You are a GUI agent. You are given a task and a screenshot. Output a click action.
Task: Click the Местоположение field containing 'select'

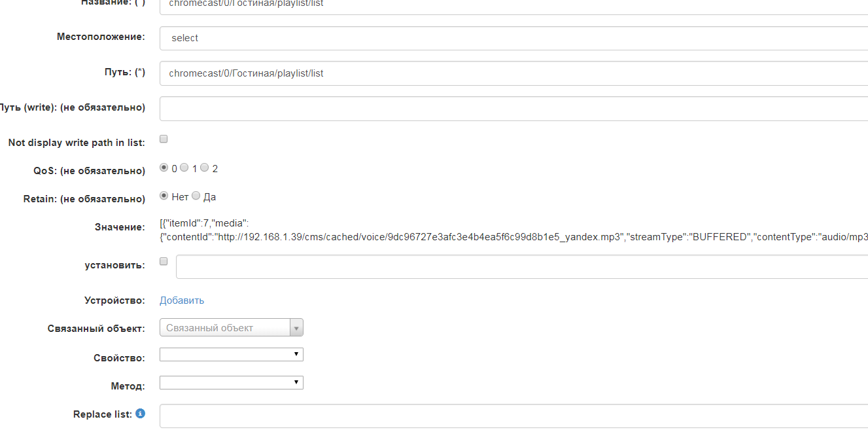point(392,37)
